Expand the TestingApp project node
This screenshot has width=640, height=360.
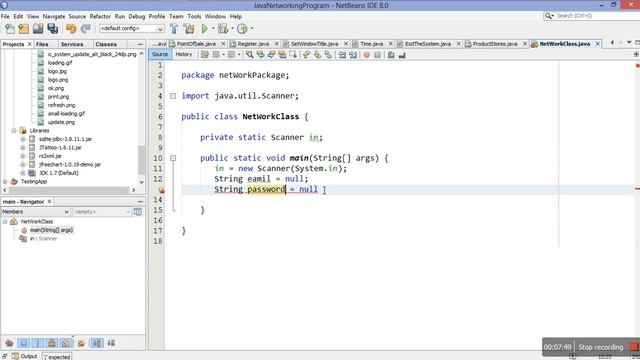click(x=5, y=182)
